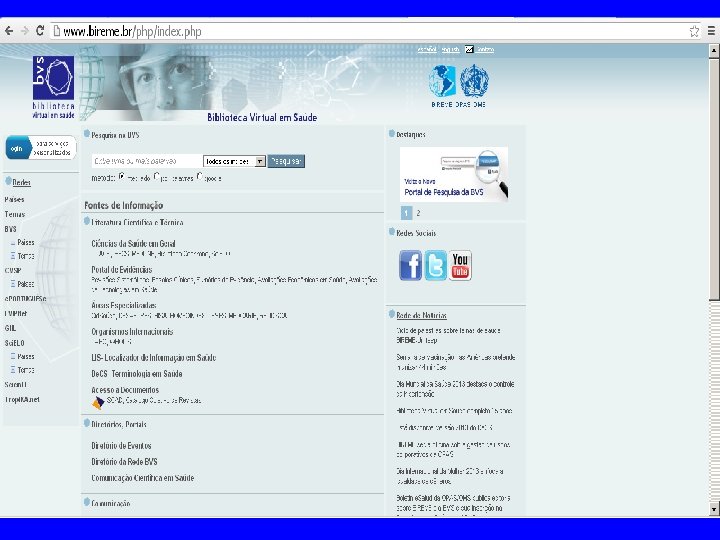Click the scrollbar up arrow
The image size is (720, 540).
[x=714, y=50]
